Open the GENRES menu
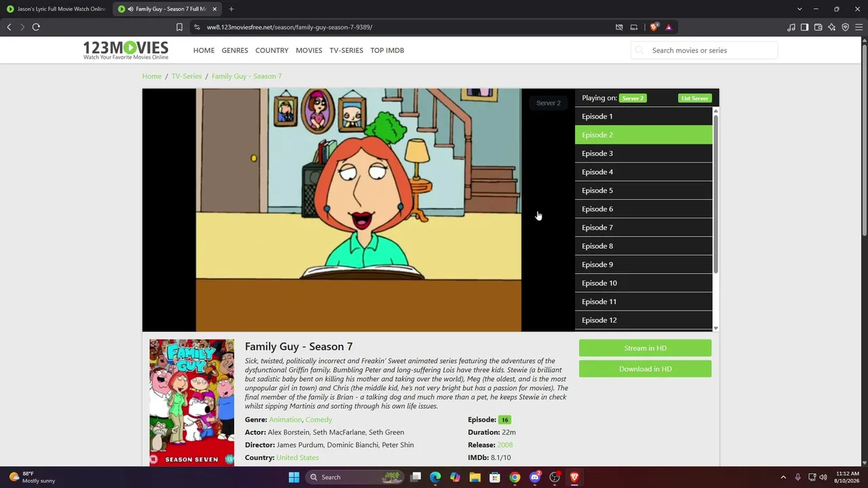Image resolution: width=868 pixels, height=488 pixels. click(235, 50)
